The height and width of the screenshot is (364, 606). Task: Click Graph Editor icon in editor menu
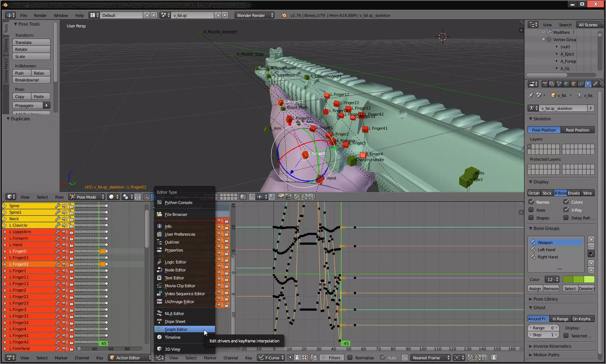[159, 329]
